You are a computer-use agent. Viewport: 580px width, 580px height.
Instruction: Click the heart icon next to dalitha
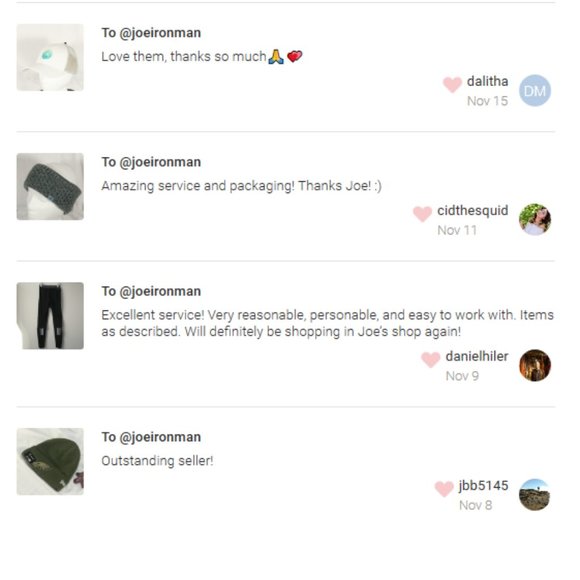pos(452,84)
